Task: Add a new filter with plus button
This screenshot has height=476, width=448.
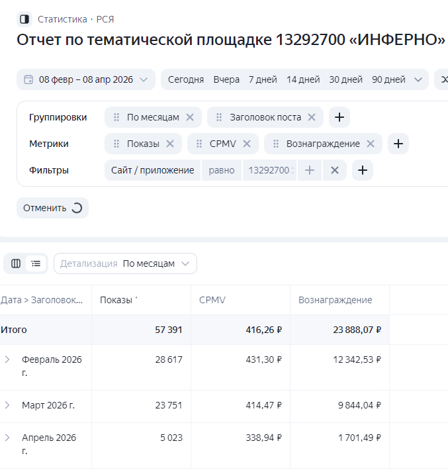Action: pyautogui.click(x=363, y=170)
